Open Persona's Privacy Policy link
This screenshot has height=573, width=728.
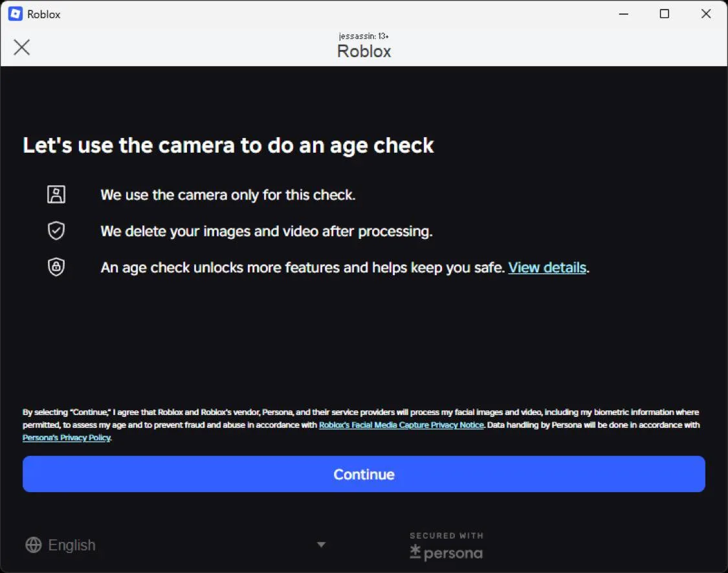pyautogui.click(x=67, y=438)
